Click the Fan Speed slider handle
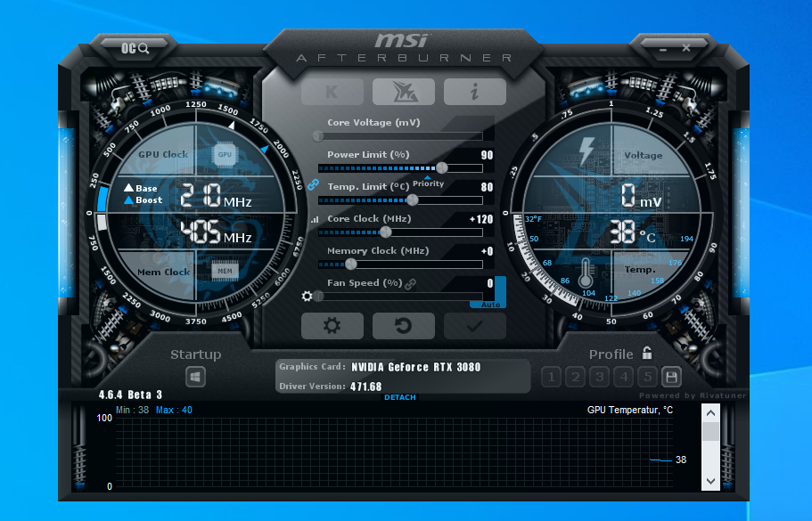 (x=318, y=296)
